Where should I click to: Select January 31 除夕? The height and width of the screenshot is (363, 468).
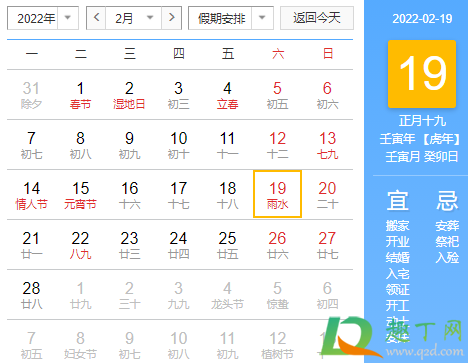[31, 95]
